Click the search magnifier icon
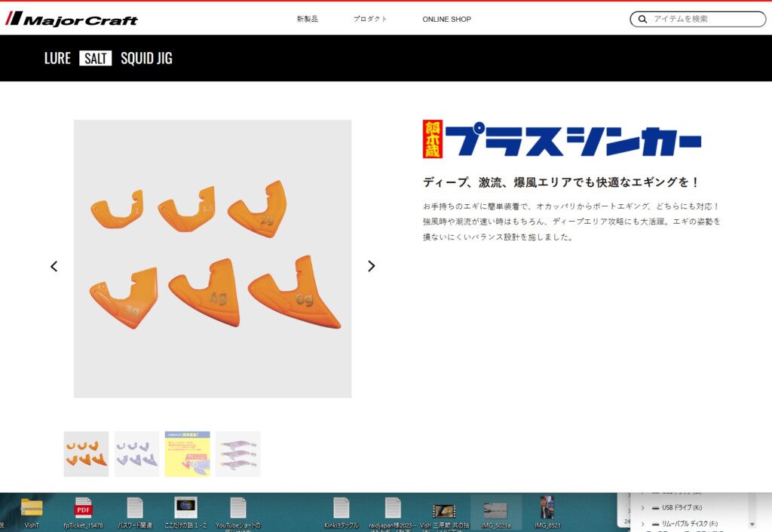This screenshot has height=532, width=772. pos(642,20)
